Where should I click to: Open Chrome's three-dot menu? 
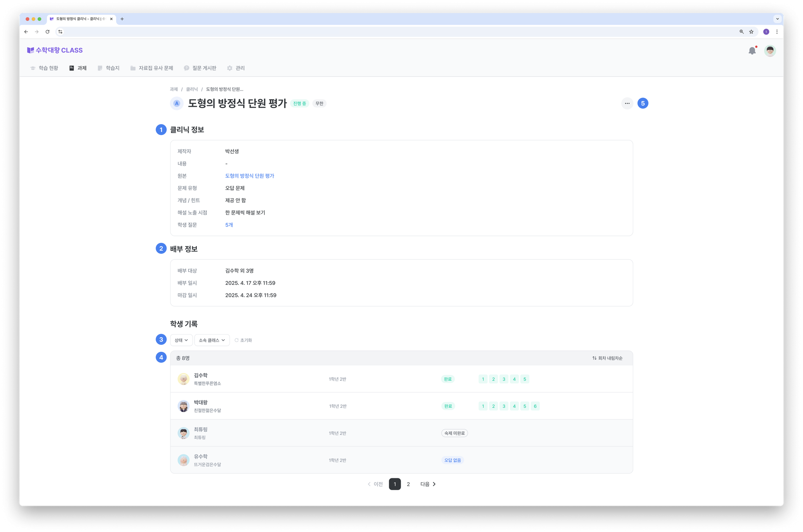tap(777, 32)
